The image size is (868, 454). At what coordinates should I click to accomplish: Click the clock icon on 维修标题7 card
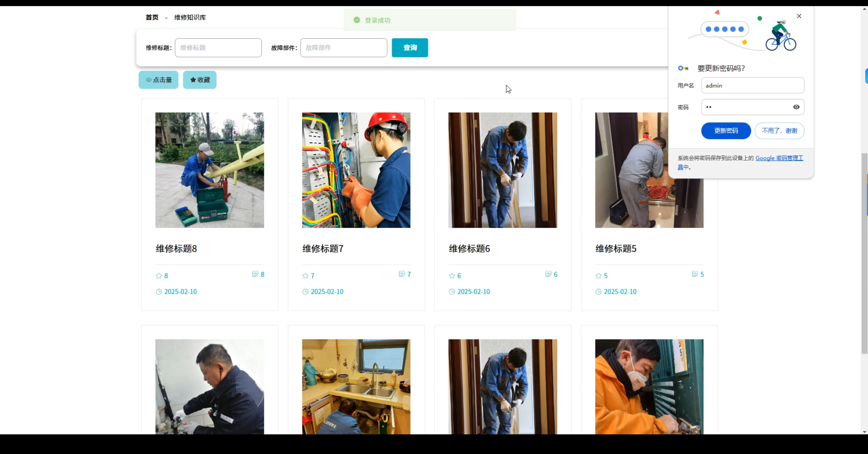pyautogui.click(x=305, y=292)
